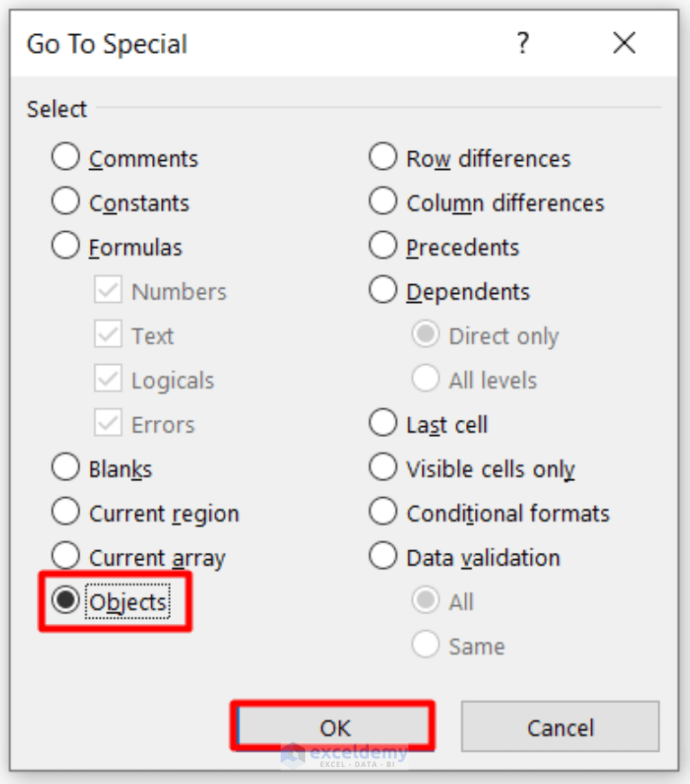Choose Conditional formats option
The image size is (690, 784).
[x=382, y=511]
